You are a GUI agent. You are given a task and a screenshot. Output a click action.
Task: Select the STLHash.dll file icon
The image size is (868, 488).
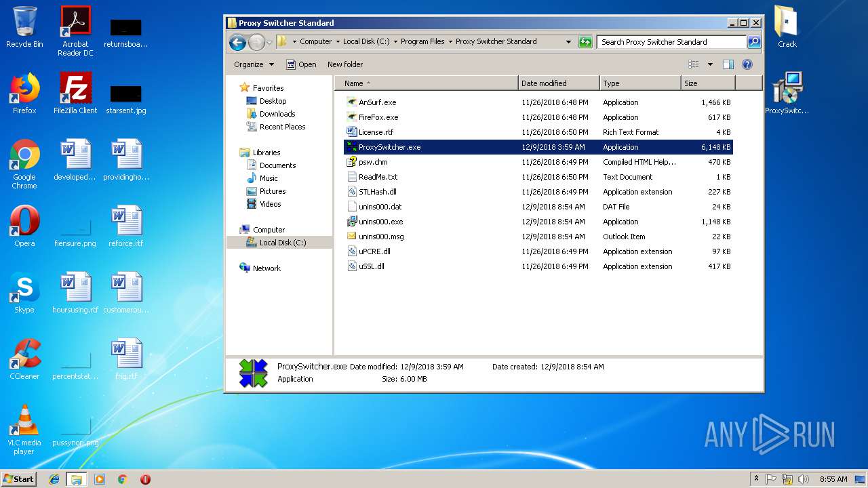pyautogui.click(x=351, y=192)
